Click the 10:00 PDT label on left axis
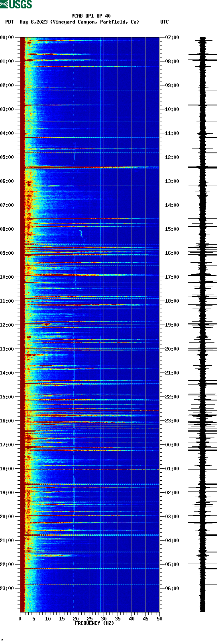 7,277
